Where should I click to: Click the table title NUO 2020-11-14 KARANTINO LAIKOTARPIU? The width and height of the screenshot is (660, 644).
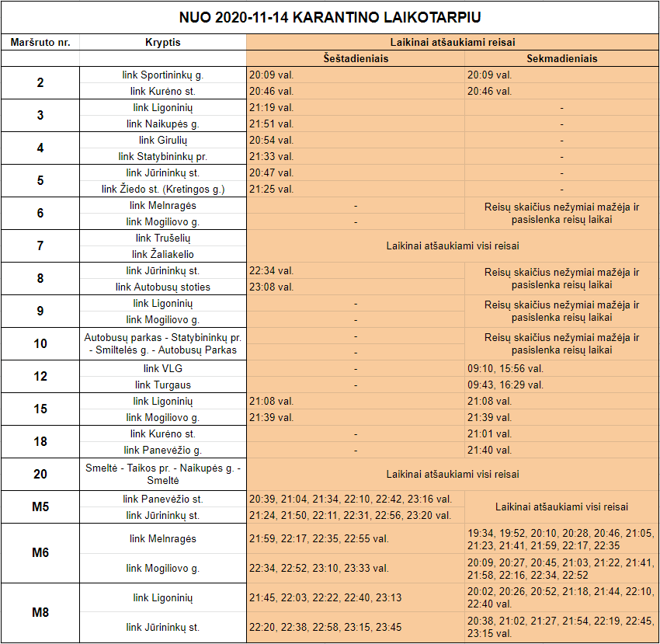click(329, 17)
